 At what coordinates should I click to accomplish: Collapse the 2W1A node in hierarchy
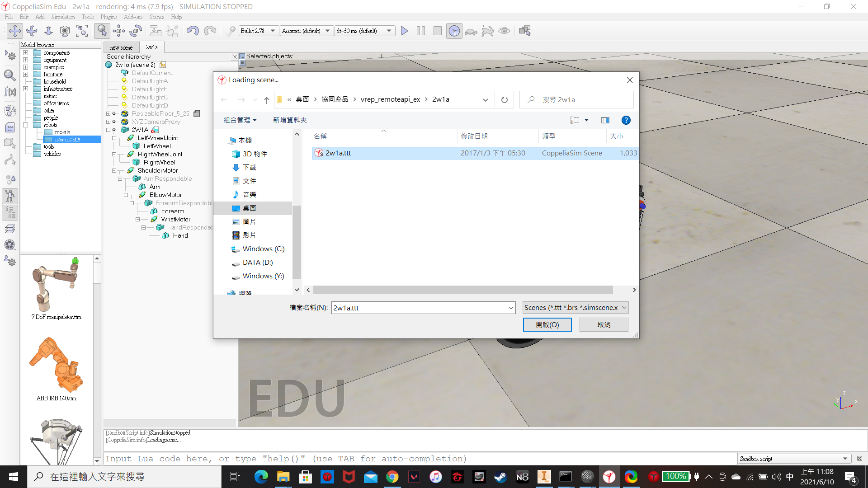pos(108,130)
